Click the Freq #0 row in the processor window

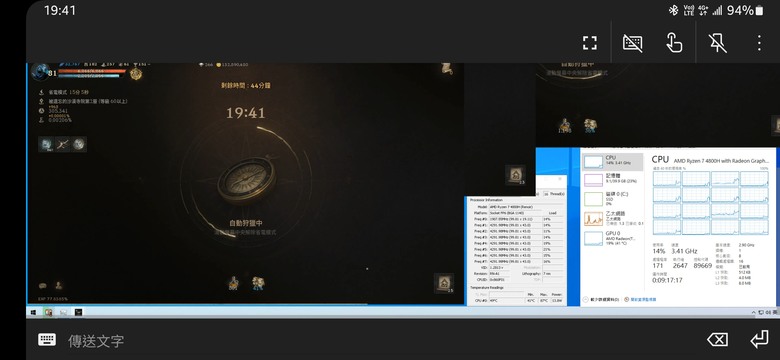tap(515, 219)
